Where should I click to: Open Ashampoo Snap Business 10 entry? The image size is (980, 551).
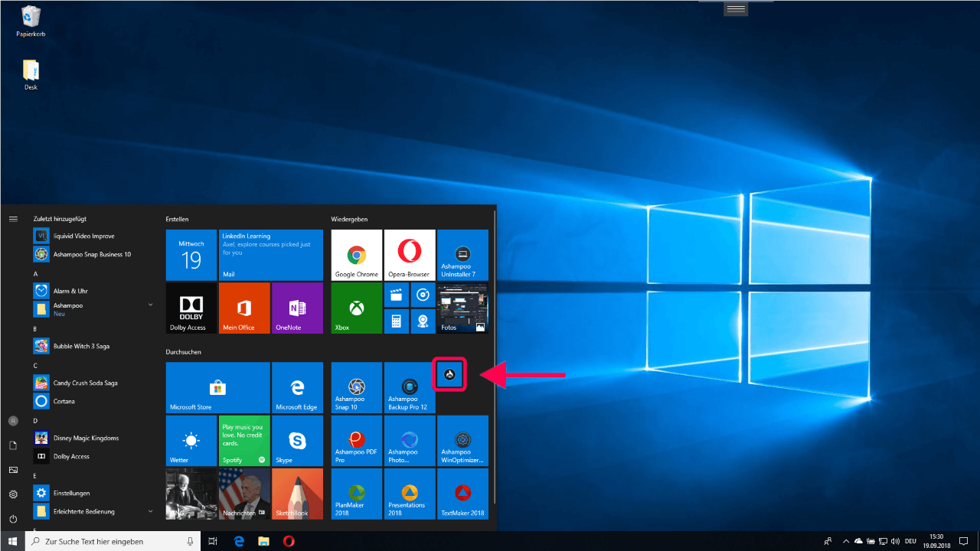pos(95,254)
